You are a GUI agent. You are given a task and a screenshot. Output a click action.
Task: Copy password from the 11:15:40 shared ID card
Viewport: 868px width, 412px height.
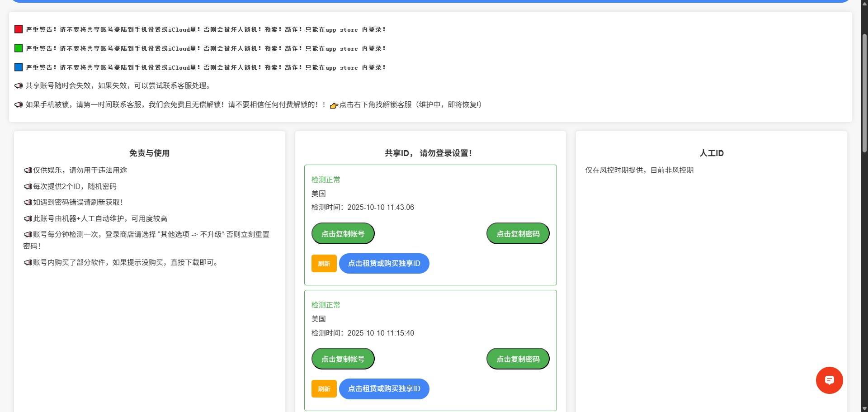coord(518,359)
